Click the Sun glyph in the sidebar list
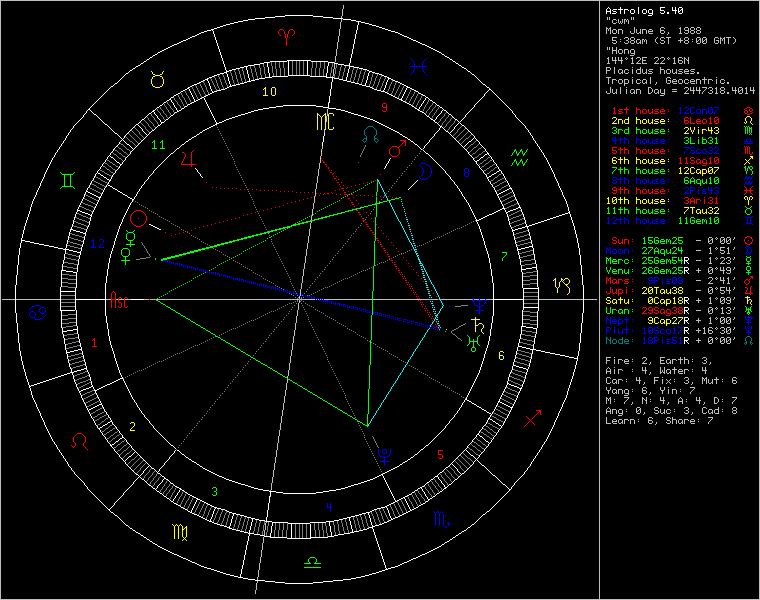 (748, 240)
